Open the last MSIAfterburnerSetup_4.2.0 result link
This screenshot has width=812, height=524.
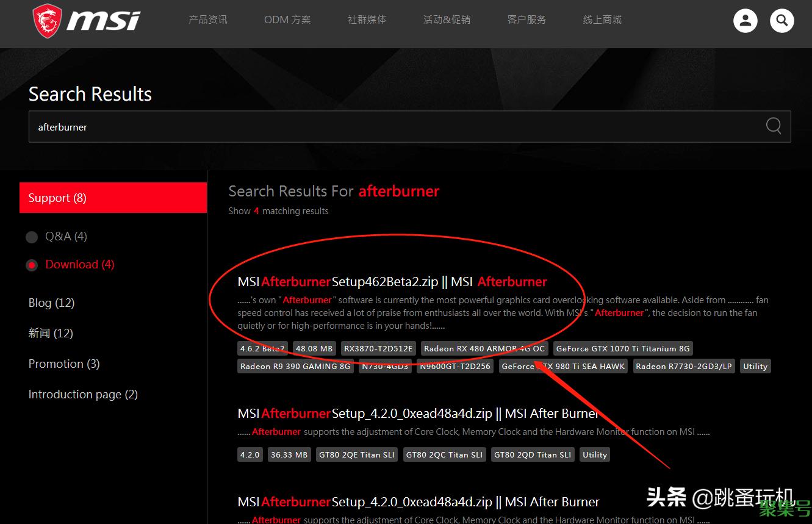tap(419, 502)
